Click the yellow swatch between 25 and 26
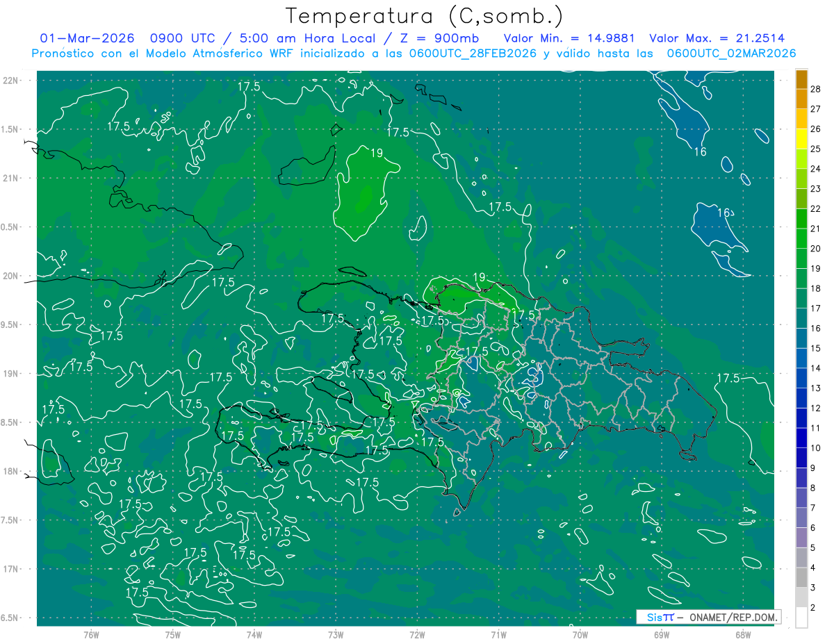The height and width of the screenshot is (644, 834). [801, 139]
